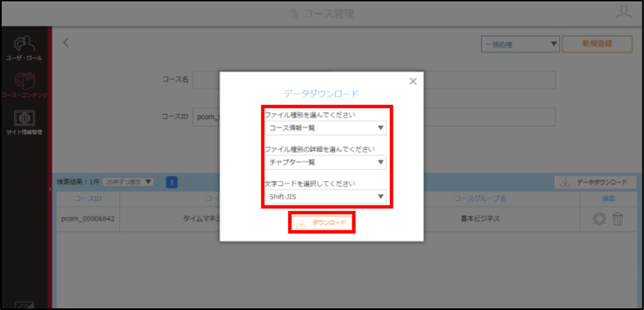Click the コースID column header
The width and height of the screenshot is (644, 310).
pyautogui.click(x=88, y=199)
